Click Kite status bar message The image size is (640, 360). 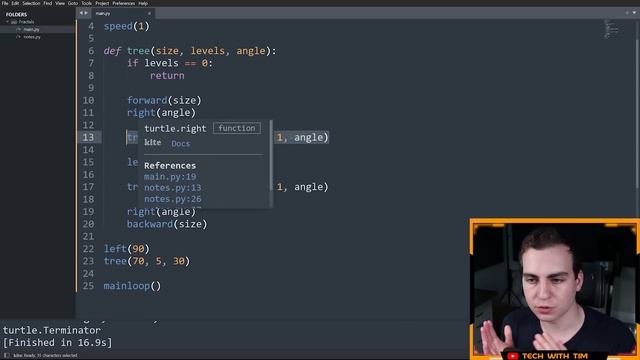(45, 356)
